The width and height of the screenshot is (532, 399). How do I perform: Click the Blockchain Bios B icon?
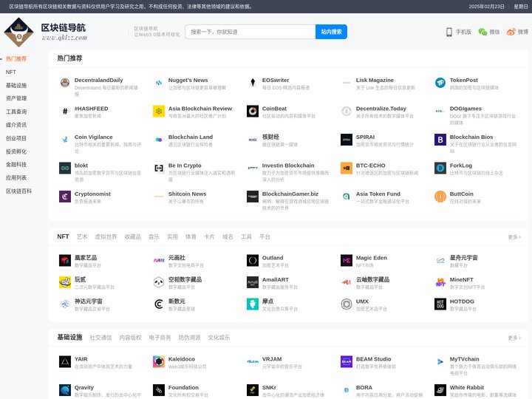coord(440,140)
